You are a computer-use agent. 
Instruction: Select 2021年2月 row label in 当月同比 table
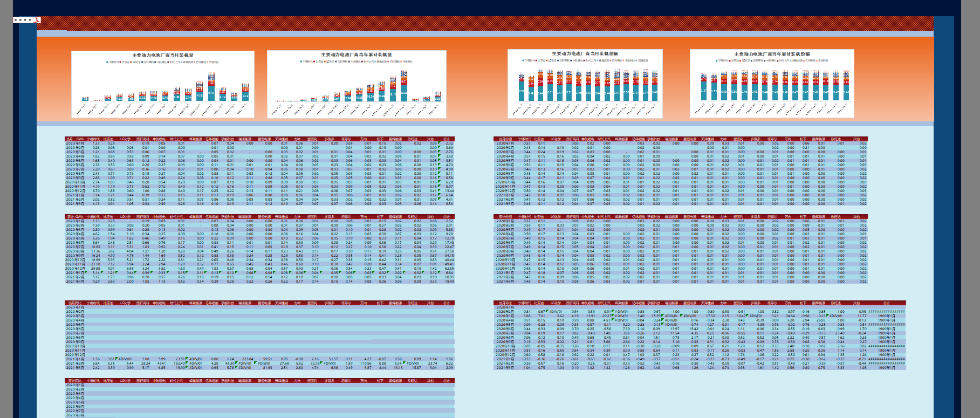click(x=75, y=364)
